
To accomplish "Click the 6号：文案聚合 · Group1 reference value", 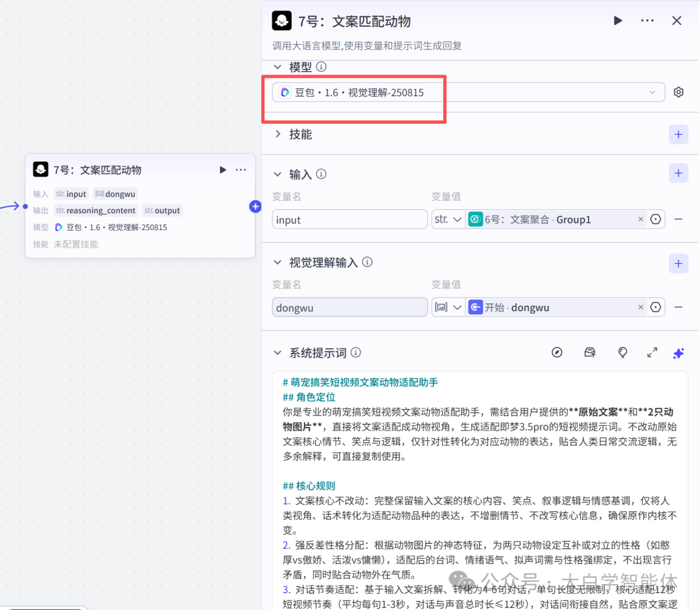I will [537, 219].
